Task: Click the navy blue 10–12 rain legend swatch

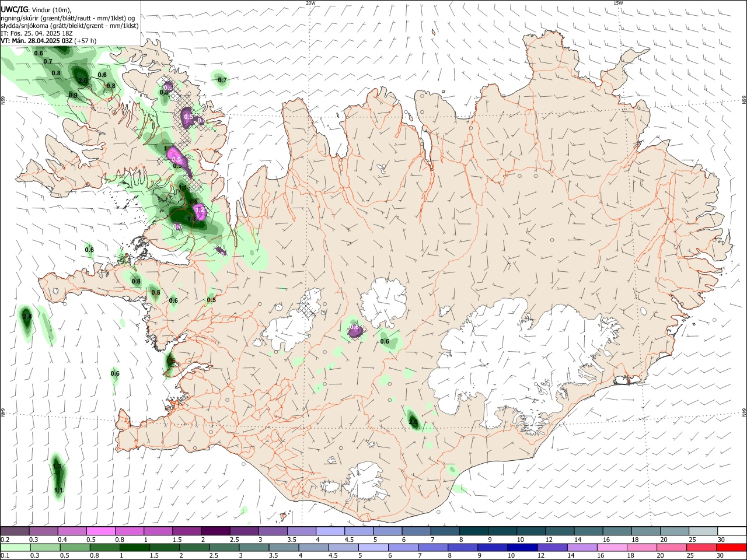Action: click(x=522, y=547)
